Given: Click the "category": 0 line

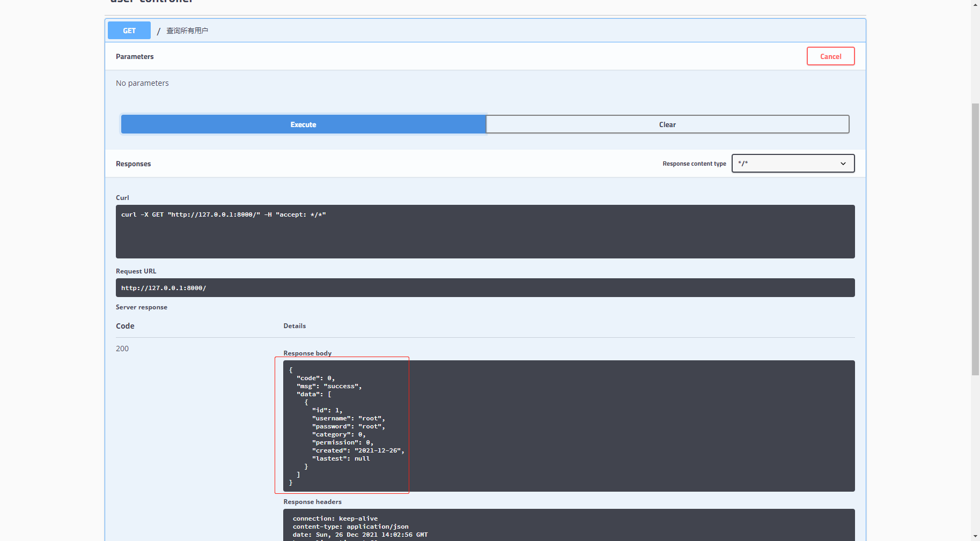Looking at the screenshot, I should (339, 435).
